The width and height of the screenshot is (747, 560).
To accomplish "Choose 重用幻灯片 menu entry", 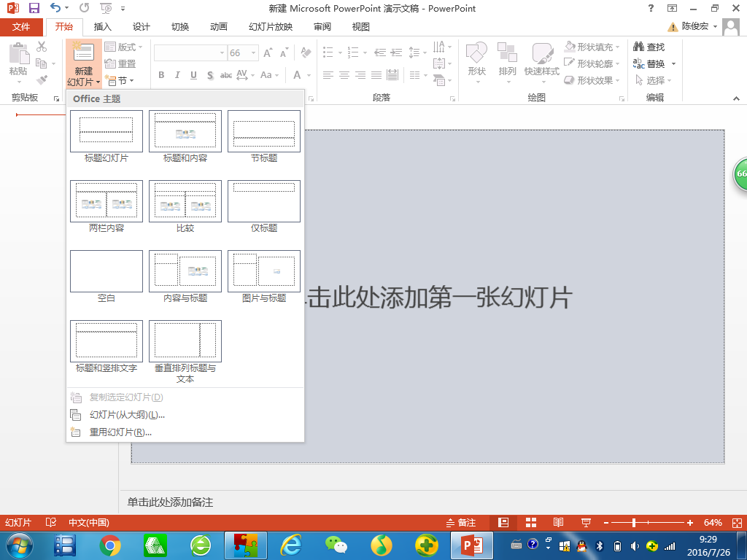I will pyautogui.click(x=185, y=432).
